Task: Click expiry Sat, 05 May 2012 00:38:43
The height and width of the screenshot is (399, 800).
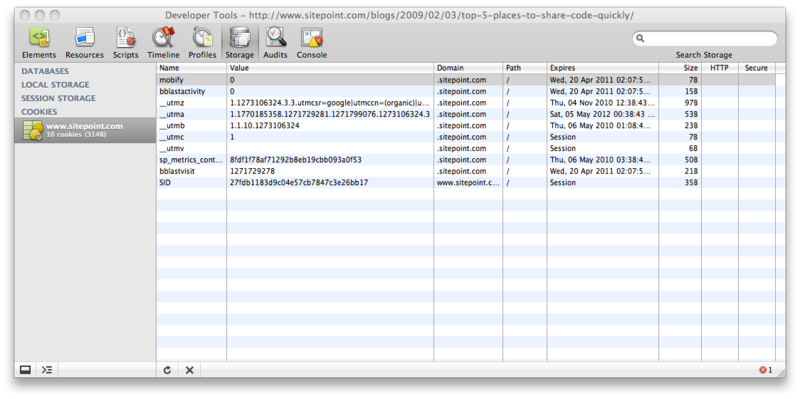Action: pos(602,114)
